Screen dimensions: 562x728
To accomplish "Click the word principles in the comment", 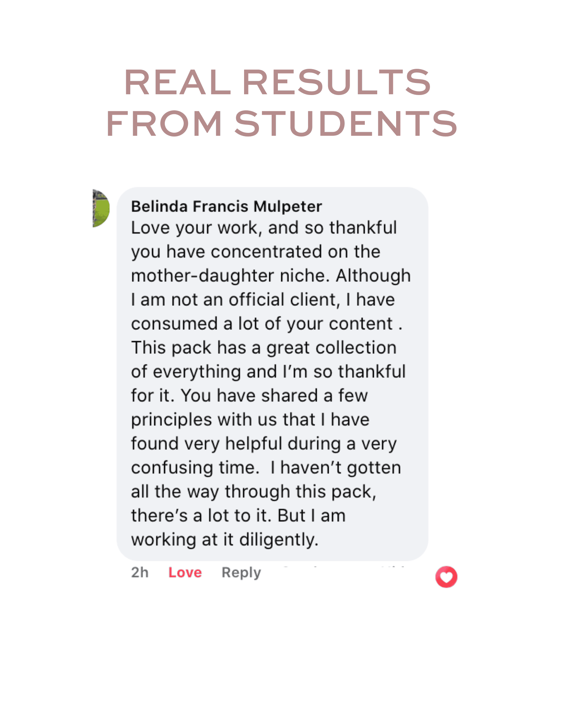I will (171, 420).
